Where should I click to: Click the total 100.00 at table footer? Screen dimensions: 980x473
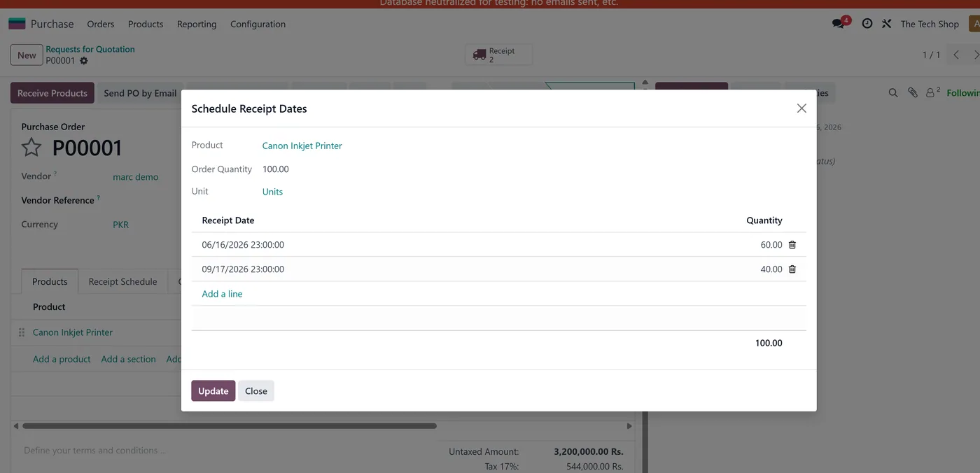point(769,343)
